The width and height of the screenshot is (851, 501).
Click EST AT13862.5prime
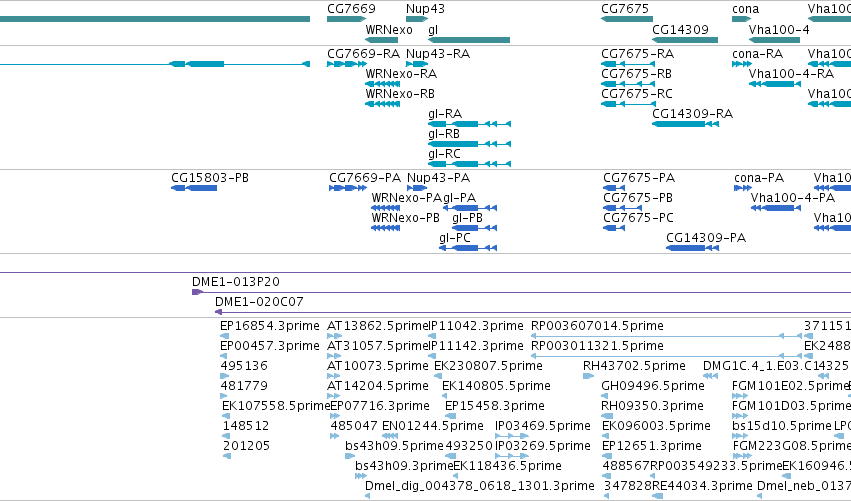pyautogui.click(x=378, y=326)
